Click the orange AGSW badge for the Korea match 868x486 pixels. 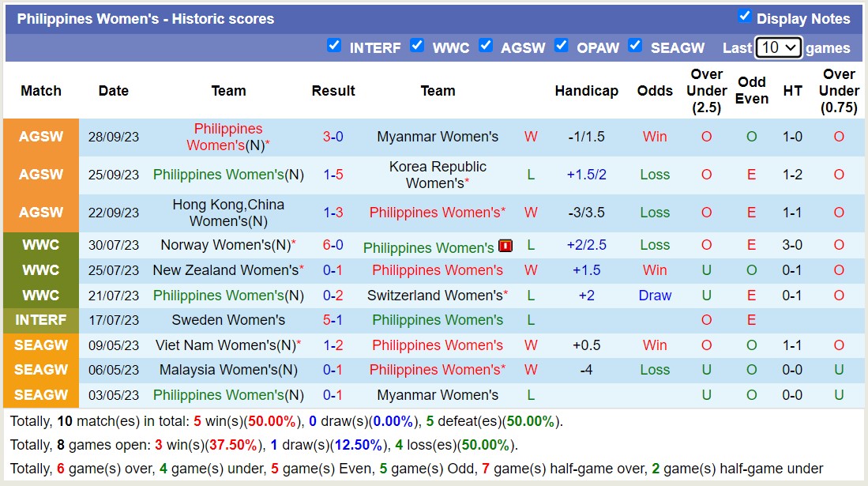coord(40,174)
